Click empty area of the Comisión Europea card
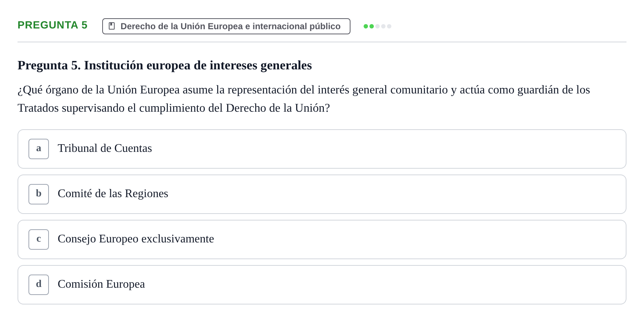 point(383,285)
